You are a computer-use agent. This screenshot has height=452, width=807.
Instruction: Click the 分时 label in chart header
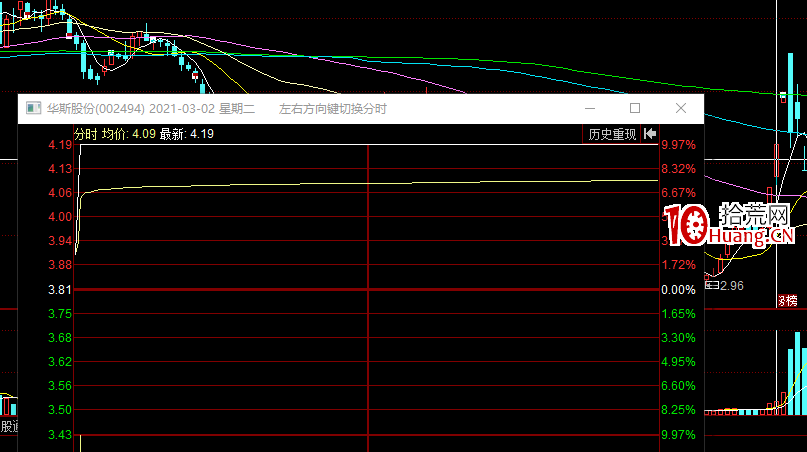[86, 133]
